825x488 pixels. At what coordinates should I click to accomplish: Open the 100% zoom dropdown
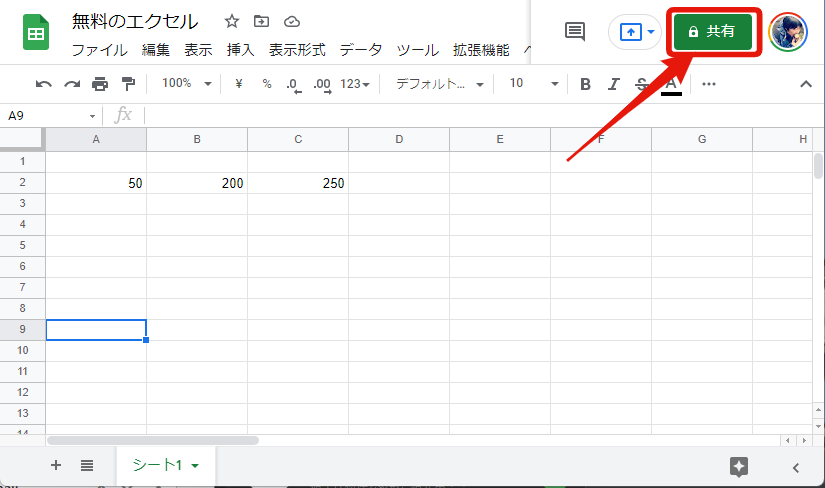[x=186, y=84]
